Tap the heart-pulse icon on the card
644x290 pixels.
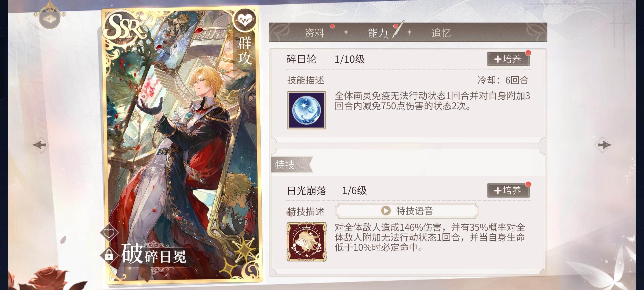tap(244, 20)
